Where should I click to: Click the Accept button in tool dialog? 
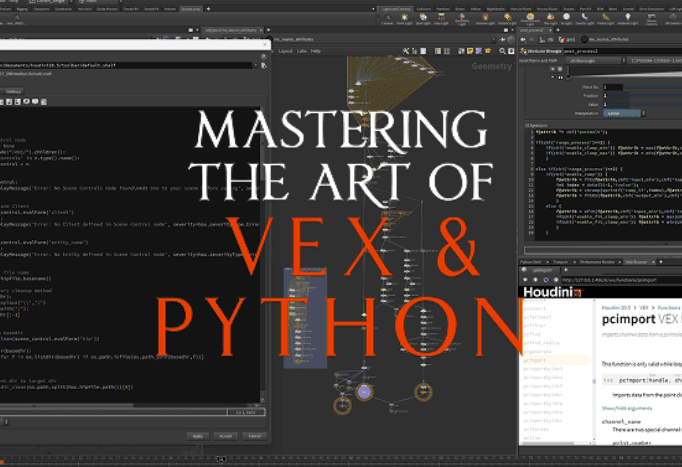(225, 436)
